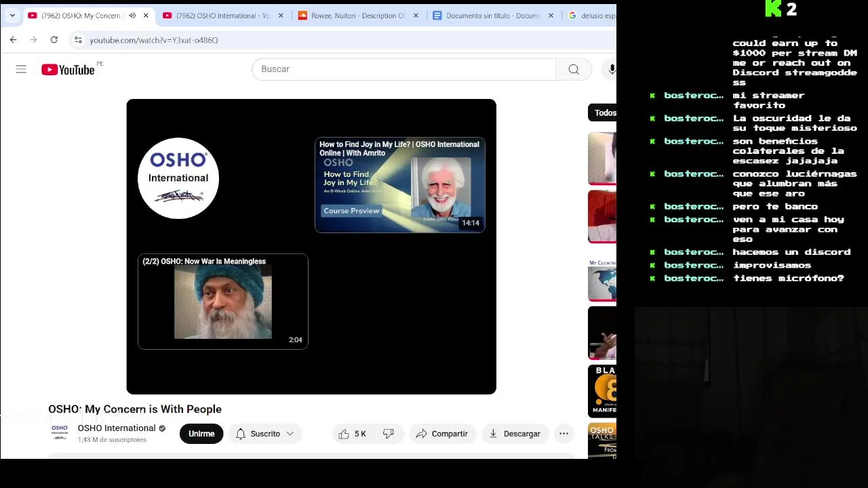
Task: Mute audio icon on first OSHO tab
Action: [132, 16]
